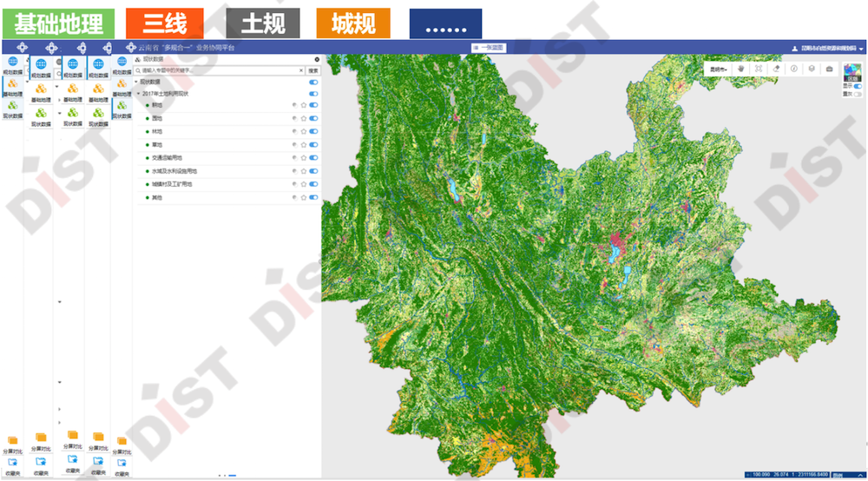Switch to the 三线 tab
Image resolution: width=868 pixels, height=481 pixels.
point(164,23)
